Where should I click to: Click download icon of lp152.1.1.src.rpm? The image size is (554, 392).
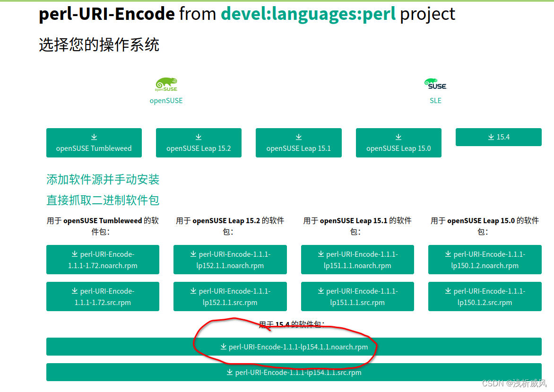(x=193, y=291)
